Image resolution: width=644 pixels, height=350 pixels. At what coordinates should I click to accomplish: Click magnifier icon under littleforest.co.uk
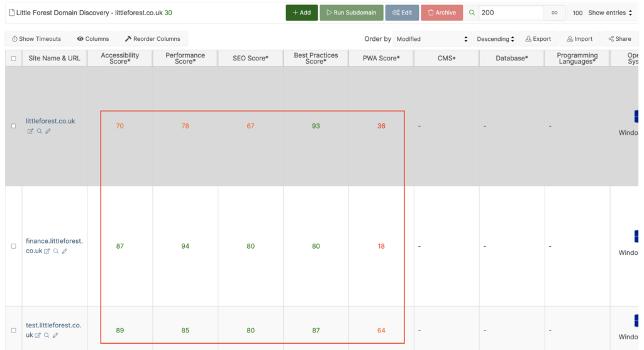[40, 131]
